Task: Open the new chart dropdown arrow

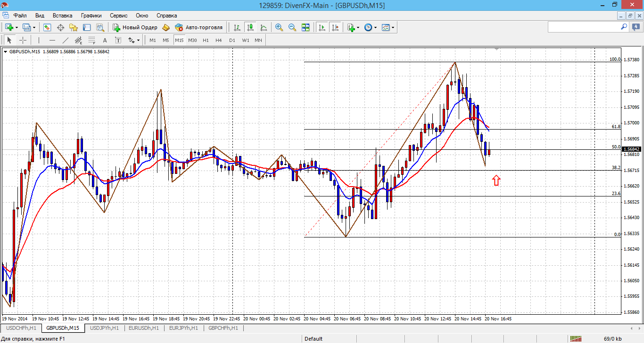Action: [17, 27]
